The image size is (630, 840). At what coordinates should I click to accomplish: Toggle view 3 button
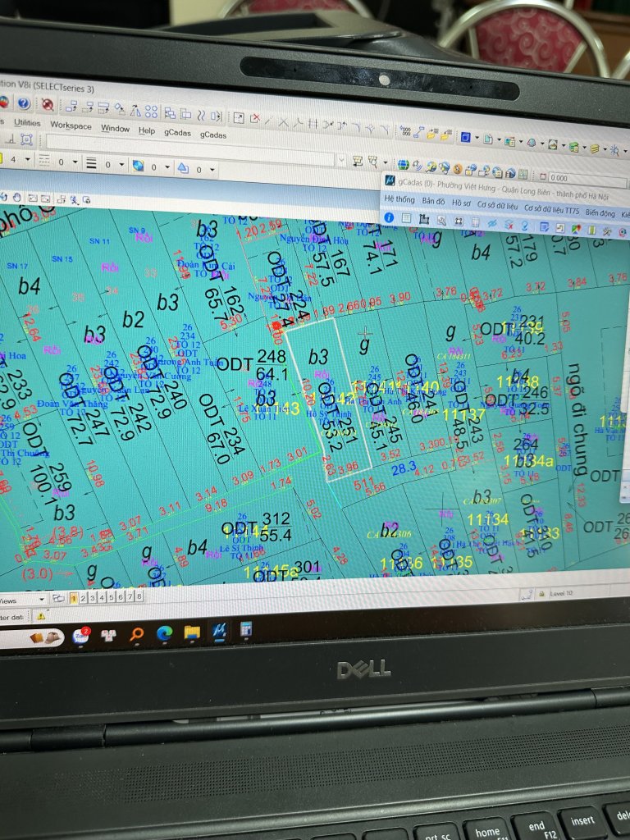tap(93, 597)
